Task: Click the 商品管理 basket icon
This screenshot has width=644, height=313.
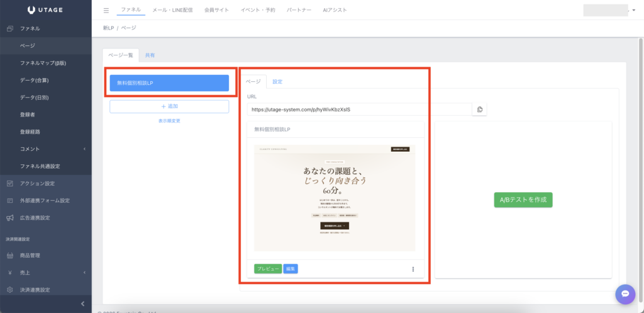Action: point(10,256)
